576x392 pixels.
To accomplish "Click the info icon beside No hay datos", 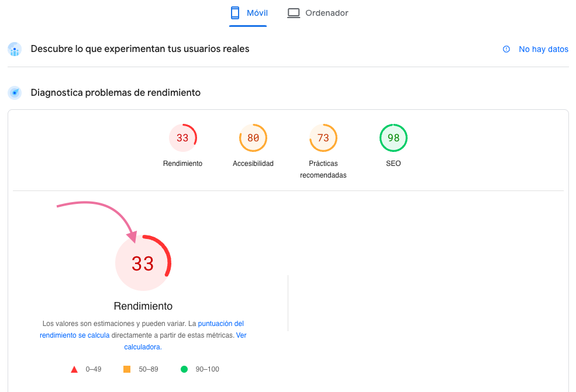I will (506, 49).
